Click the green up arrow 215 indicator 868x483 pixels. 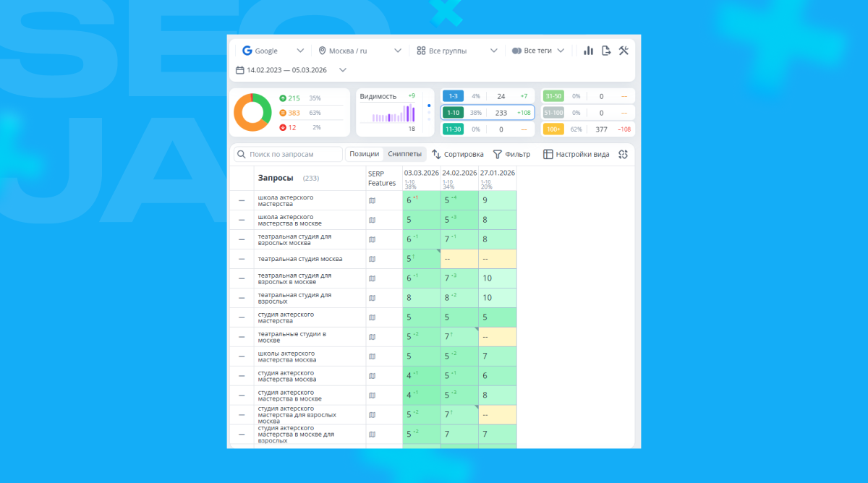click(289, 98)
